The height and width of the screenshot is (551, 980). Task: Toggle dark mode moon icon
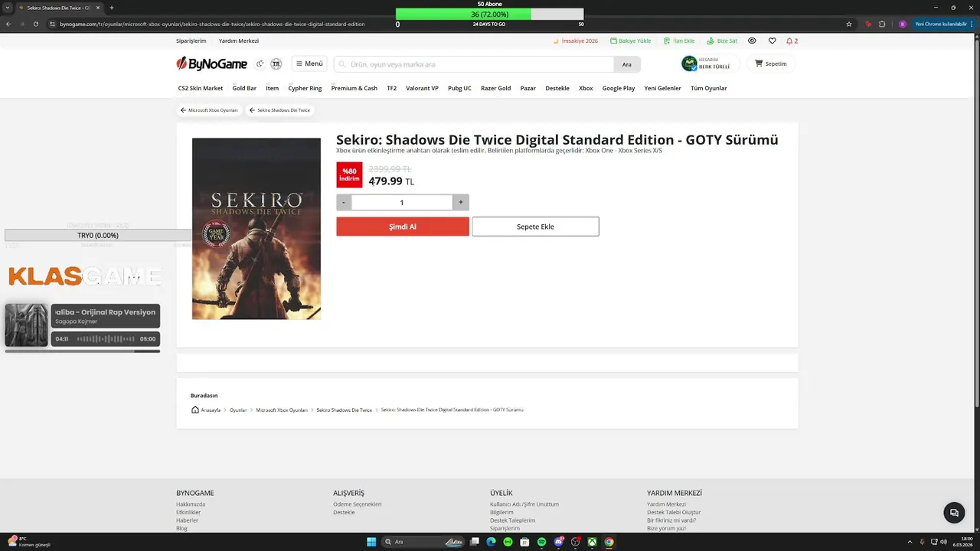tap(260, 64)
